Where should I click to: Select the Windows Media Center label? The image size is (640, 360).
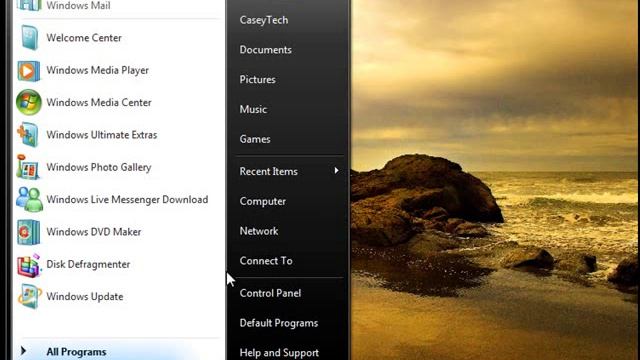pyautogui.click(x=99, y=102)
